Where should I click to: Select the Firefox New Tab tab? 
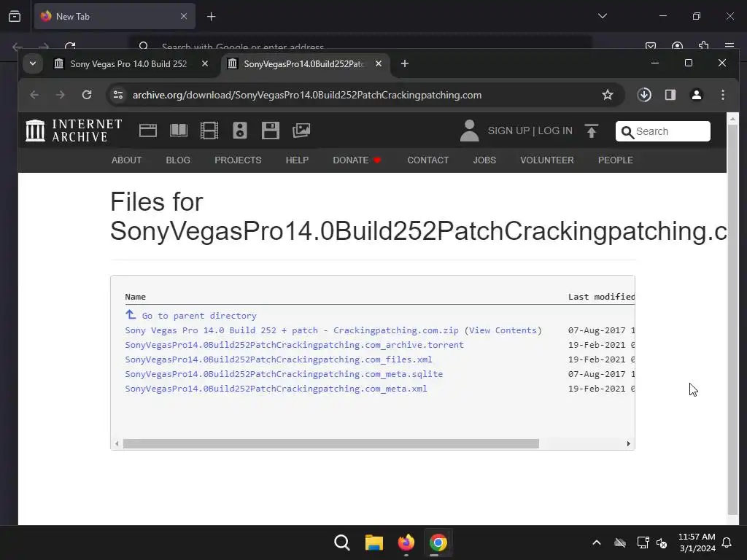click(115, 16)
